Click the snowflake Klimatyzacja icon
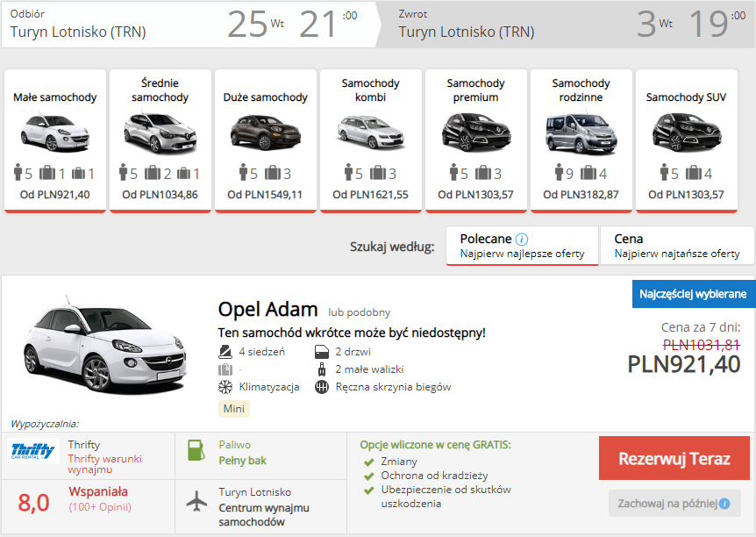The height and width of the screenshot is (537, 756). tap(225, 387)
